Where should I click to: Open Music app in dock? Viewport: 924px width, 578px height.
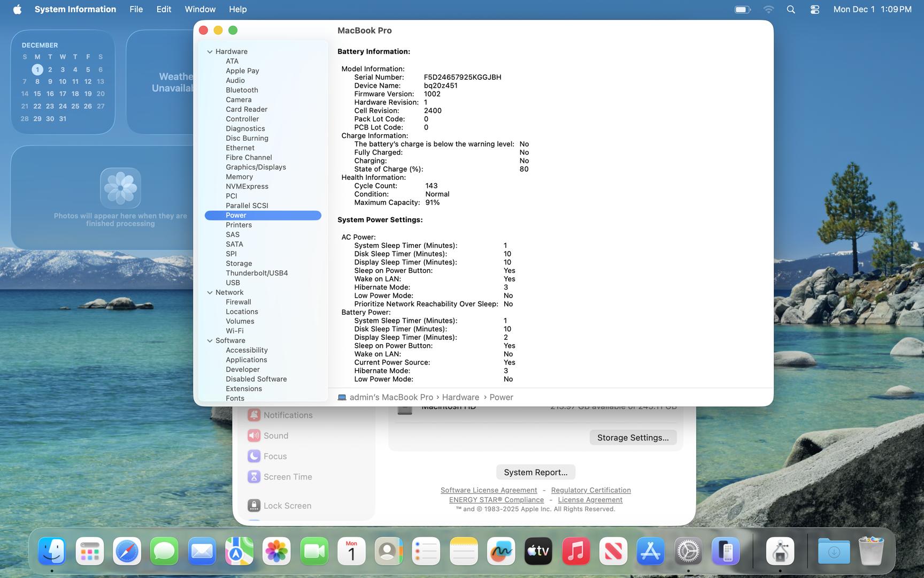(x=576, y=551)
